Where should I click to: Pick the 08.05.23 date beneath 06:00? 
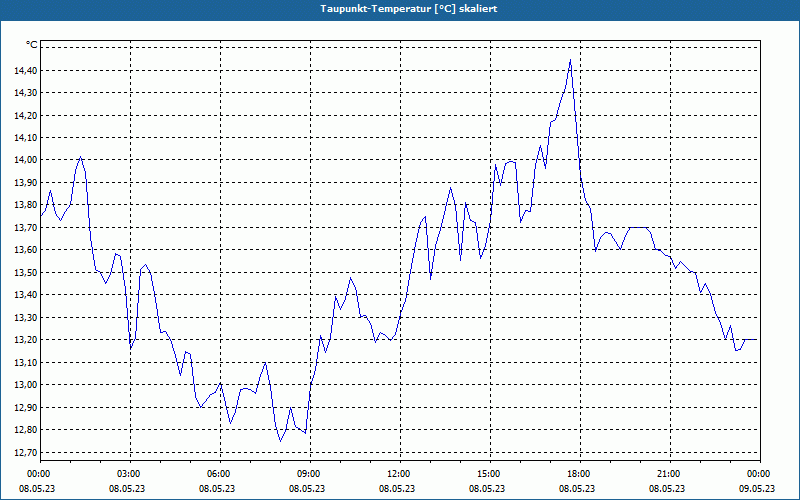pyautogui.click(x=217, y=488)
